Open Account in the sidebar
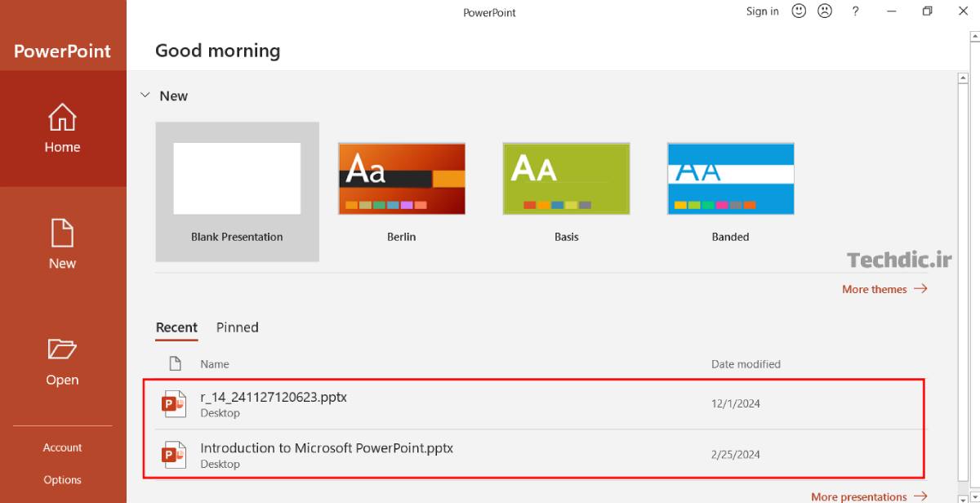This screenshot has width=980, height=503. pos(62,447)
